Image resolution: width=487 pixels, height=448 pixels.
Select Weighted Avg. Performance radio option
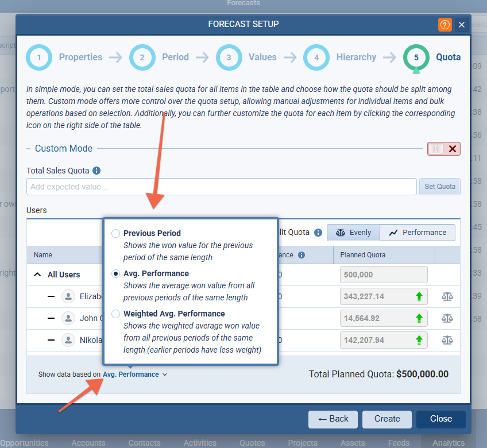click(116, 314)
